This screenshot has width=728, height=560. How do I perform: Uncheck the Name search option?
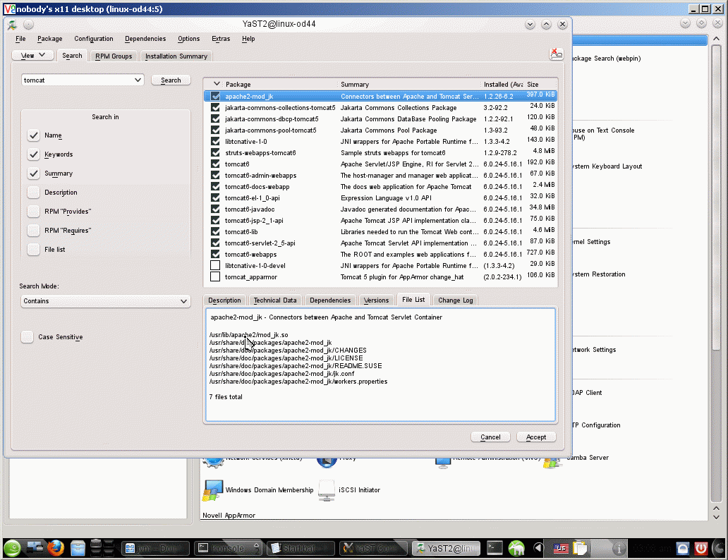pyautogui.click(x=33, y=135)
